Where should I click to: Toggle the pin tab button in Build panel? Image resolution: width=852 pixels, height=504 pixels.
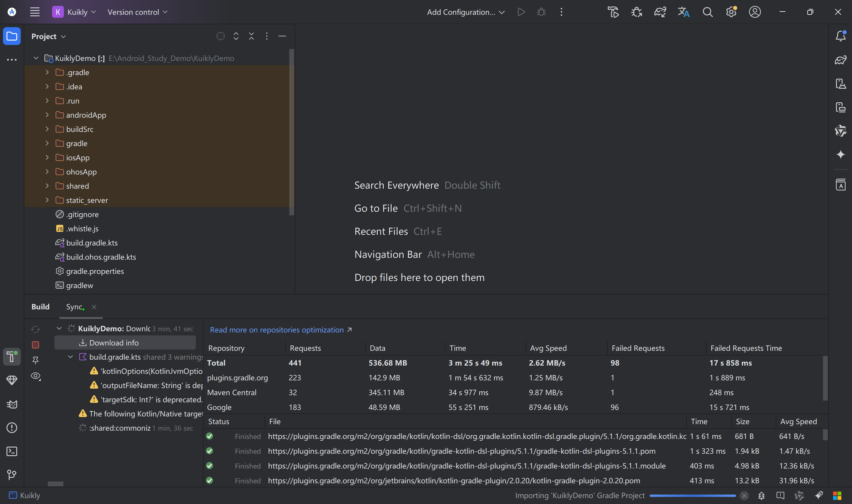[x=35, y=360]
